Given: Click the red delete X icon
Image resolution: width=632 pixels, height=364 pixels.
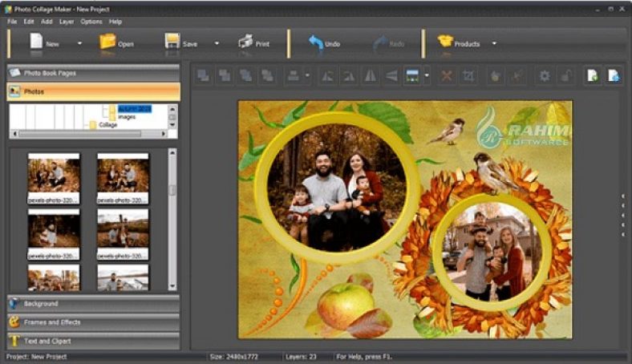Looking at the screenshot, I should pos(447,75).
